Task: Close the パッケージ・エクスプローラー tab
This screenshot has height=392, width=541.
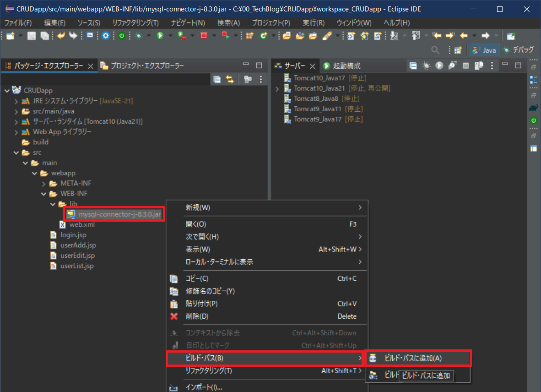Action: (91, 66)
